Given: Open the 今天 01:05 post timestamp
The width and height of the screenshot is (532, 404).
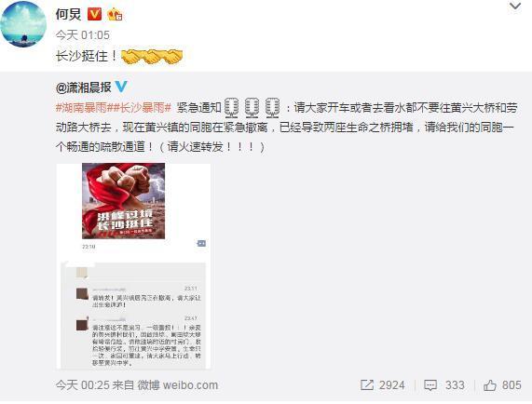Looking at the screenshot, I should point(82,35).
